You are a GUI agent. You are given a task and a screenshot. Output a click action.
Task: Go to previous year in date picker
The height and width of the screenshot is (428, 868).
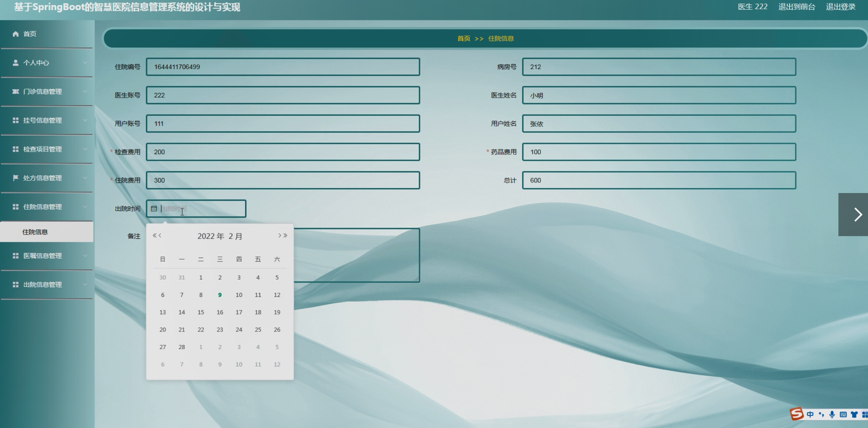click(x=154, y=235)
